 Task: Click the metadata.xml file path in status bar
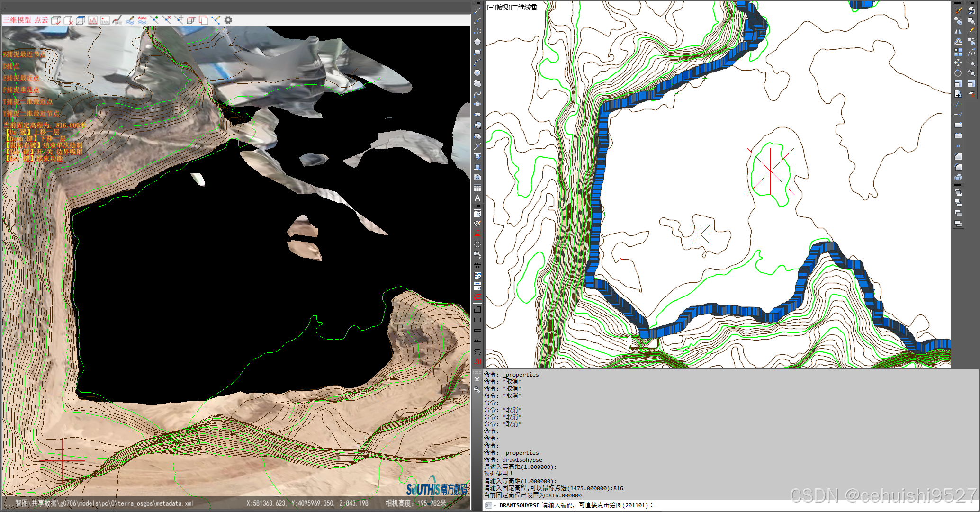(x=104, y=503)
